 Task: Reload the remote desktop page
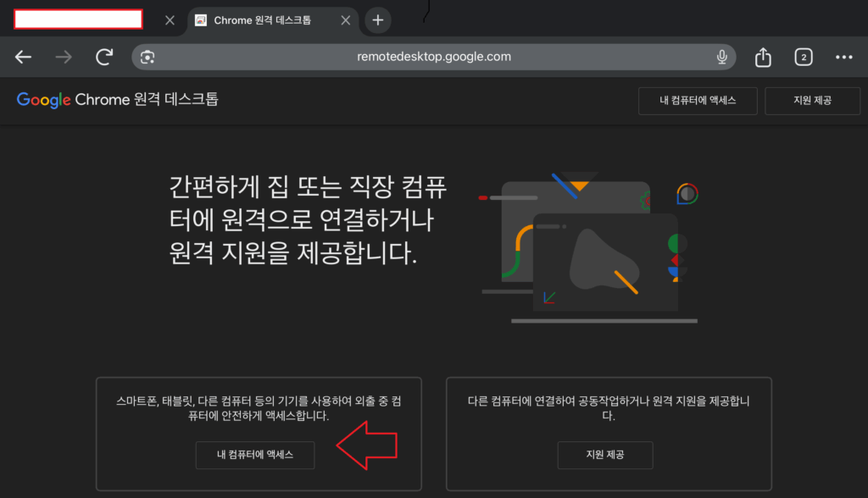[x=104, y=57]
